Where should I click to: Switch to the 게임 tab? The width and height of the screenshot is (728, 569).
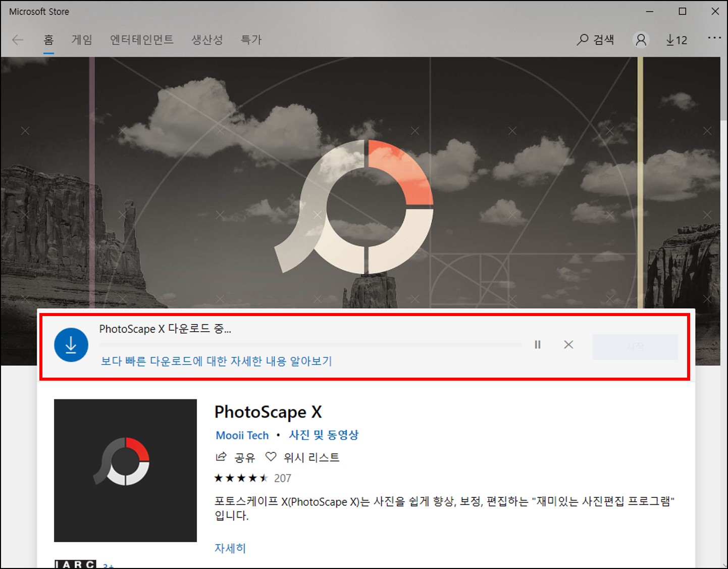click(82, 40)
